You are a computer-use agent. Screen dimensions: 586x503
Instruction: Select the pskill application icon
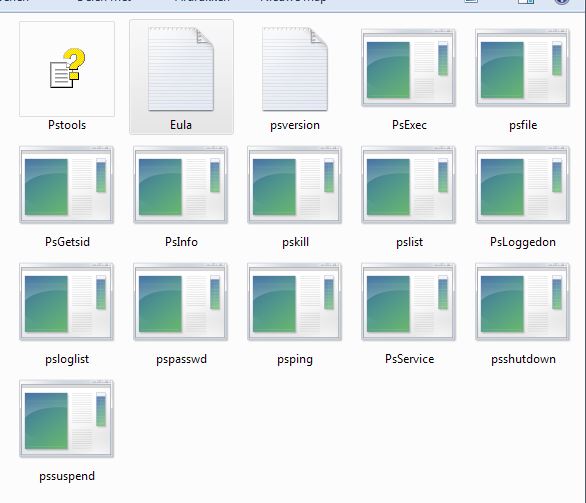pos(295,185)
